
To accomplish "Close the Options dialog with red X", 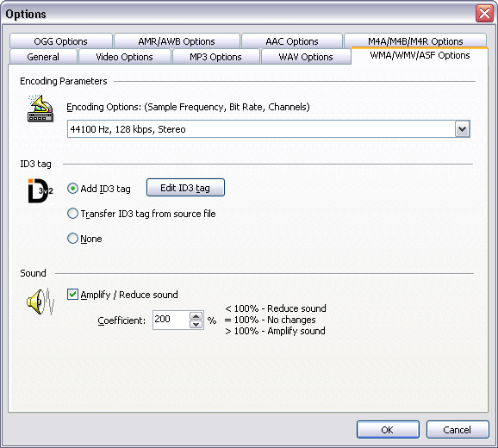I will coord(484,14).
